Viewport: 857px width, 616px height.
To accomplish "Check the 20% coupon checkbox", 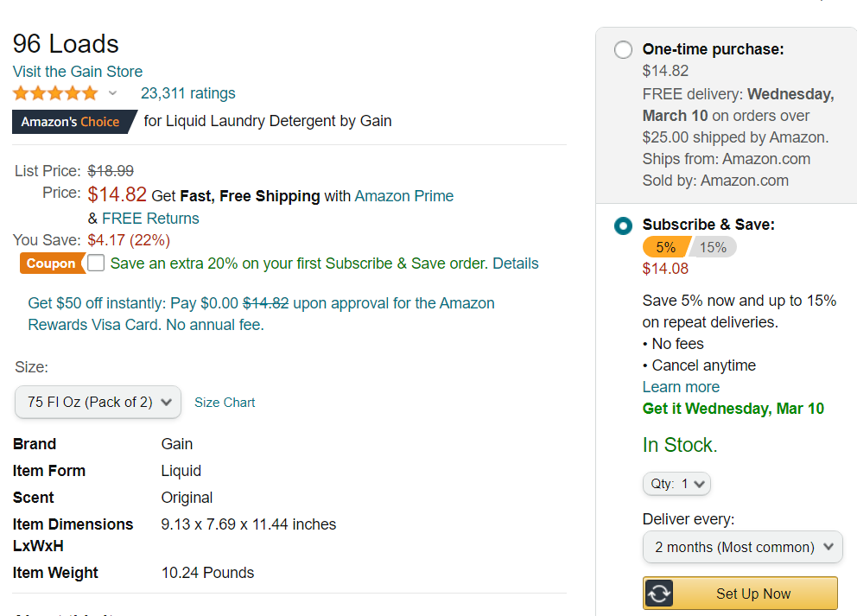I will [x=96, y=263].
